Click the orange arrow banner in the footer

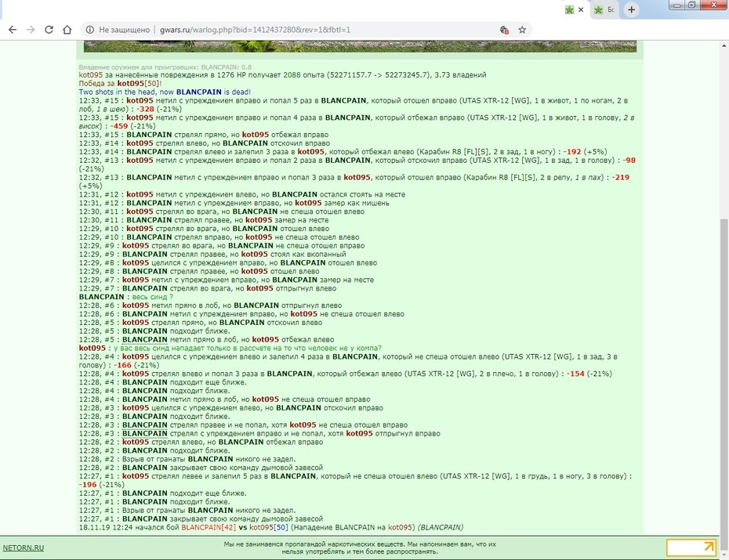point(691,548)
